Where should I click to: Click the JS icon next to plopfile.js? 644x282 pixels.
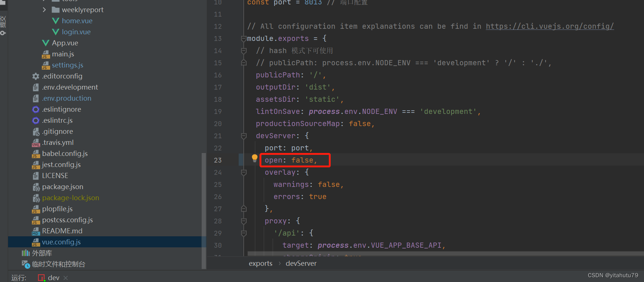click(36, 209)
